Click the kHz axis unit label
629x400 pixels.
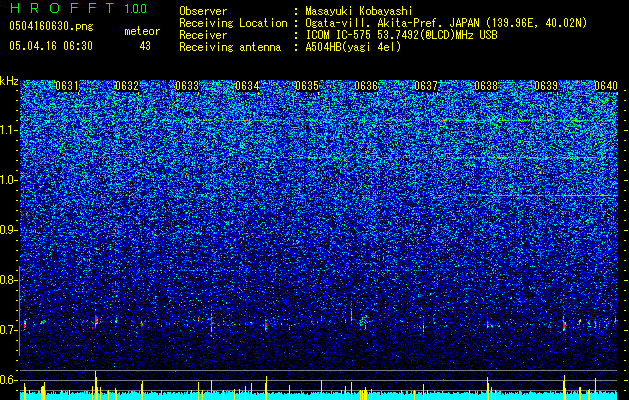(x=9, y=81)
